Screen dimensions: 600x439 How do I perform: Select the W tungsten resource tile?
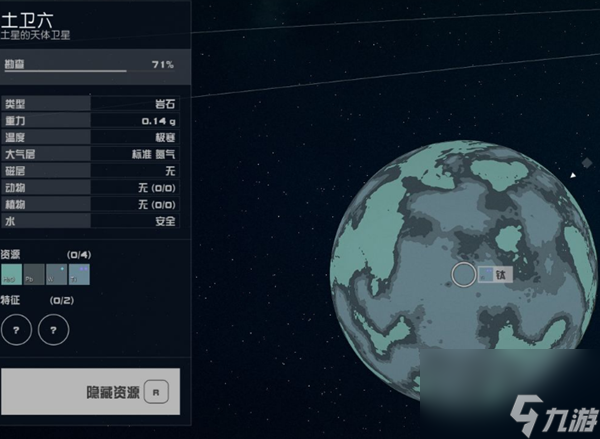click(56, 274)
